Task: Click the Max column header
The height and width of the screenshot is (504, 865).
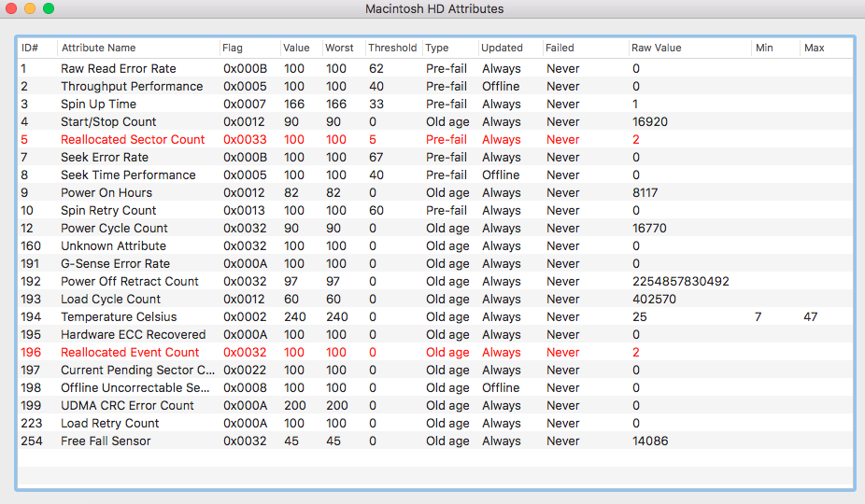Action: 827,48
